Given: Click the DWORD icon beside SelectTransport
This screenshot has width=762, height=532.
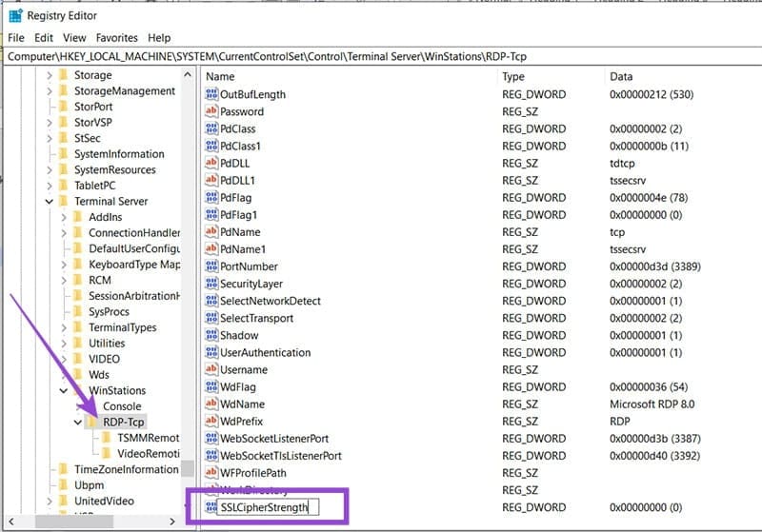Looking at the screenshot, I should coord(211,318).
